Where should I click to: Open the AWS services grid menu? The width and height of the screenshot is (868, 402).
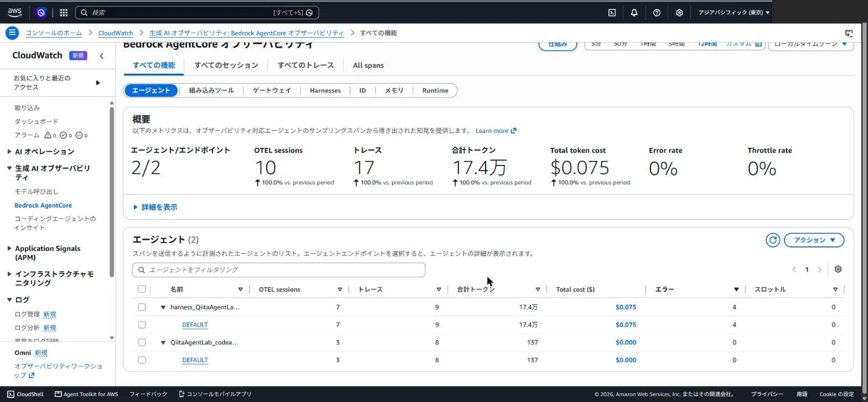coord(64,12)
